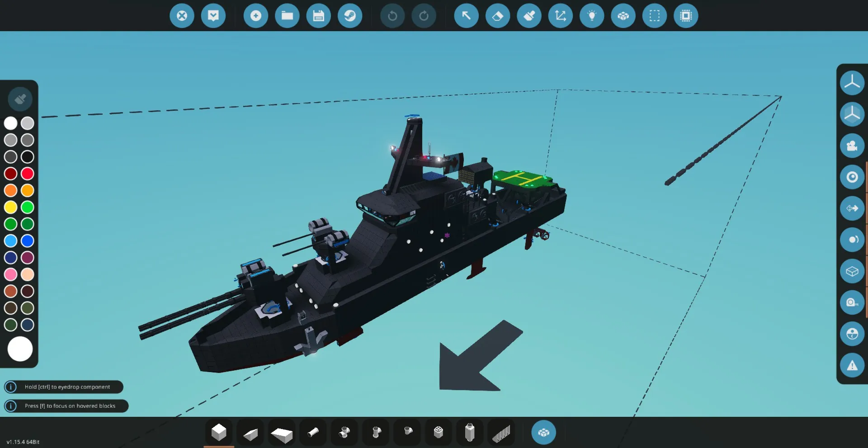Click the lightbulb icon in top toolbar
The height and width of the screenshot is (448, 868).
pos(592,16)
